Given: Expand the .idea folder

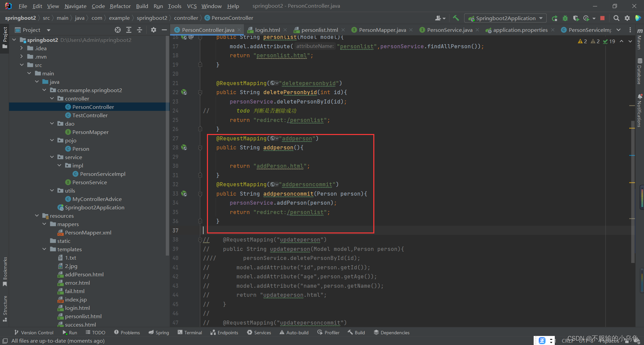Looking at the screenshot, I should pos(22,48).
